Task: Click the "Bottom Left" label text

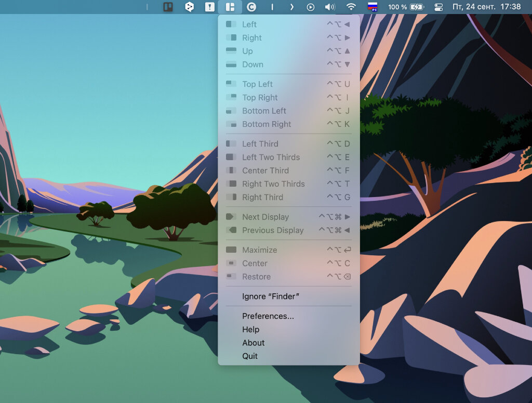Action: pyautogui.click(x=264, y=111)
